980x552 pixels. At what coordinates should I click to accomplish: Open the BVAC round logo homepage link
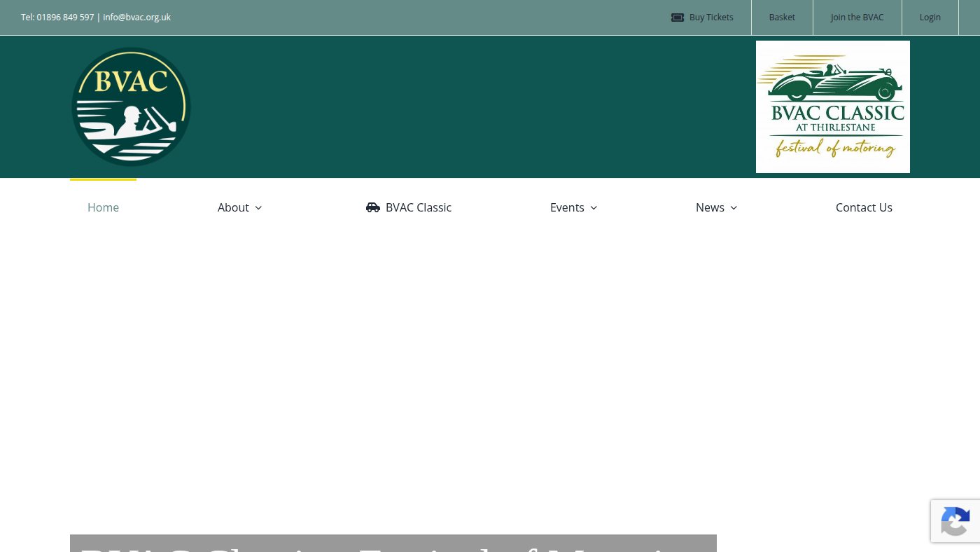tap(131, 106)
